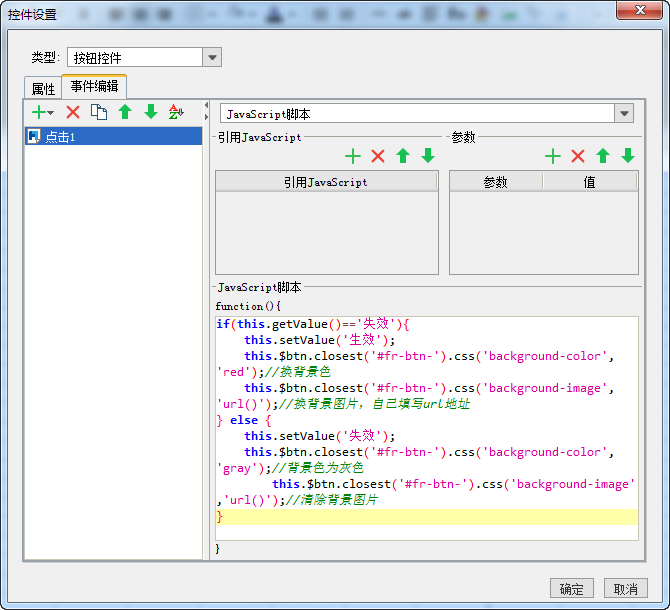Screen dimensions: 670x610
Task: Move the selected event up
Action: (x=125, y=112)
